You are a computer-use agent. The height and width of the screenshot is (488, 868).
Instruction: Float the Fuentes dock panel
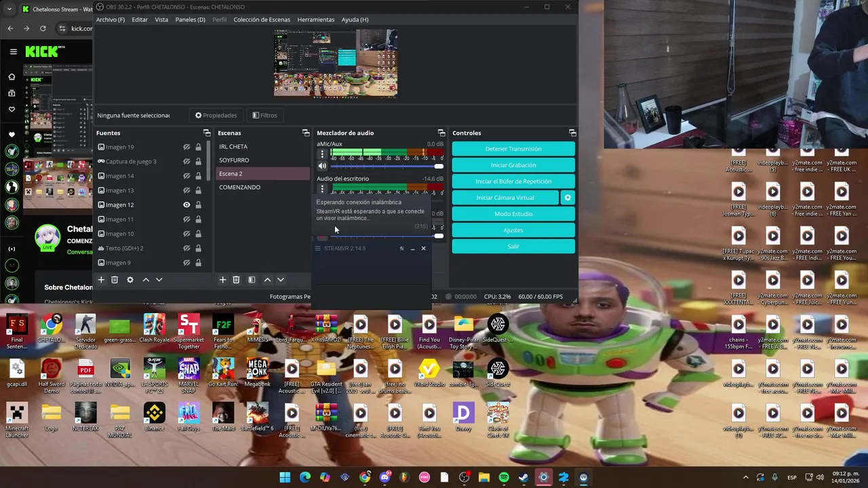point(207,133)
